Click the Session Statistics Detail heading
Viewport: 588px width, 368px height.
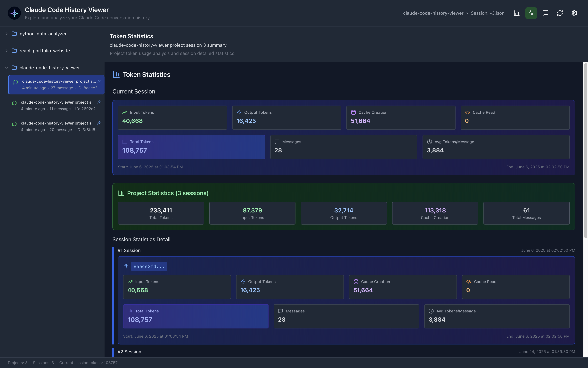[x=141, y=240]
